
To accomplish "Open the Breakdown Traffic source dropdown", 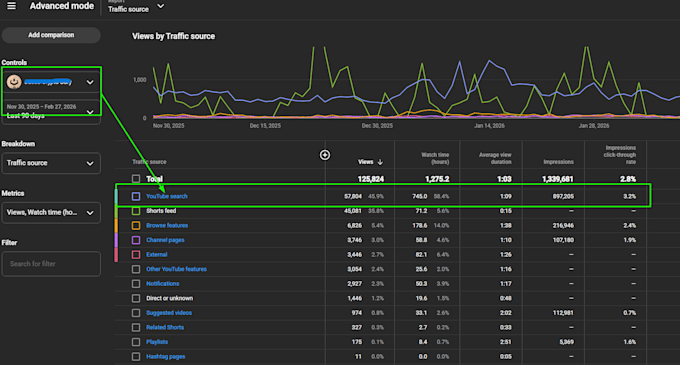I will pyautogui.click(x=51, y=163).
